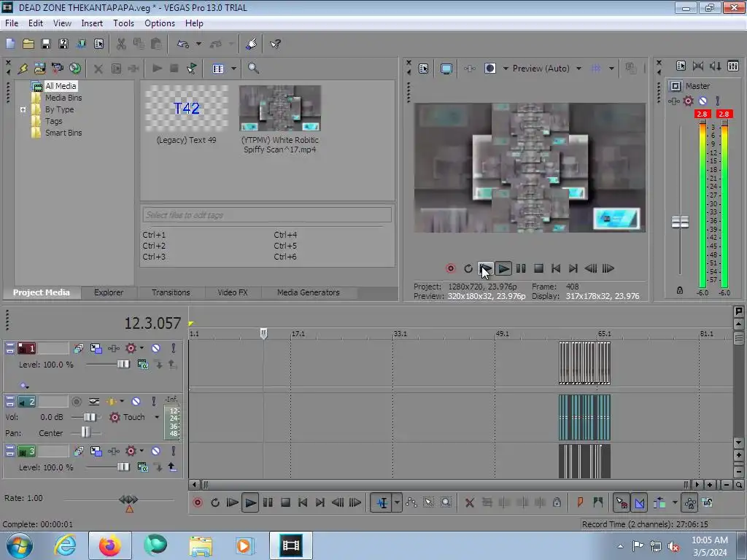
Task: Click Go to End in timeline transport
Action: (320, 502)
